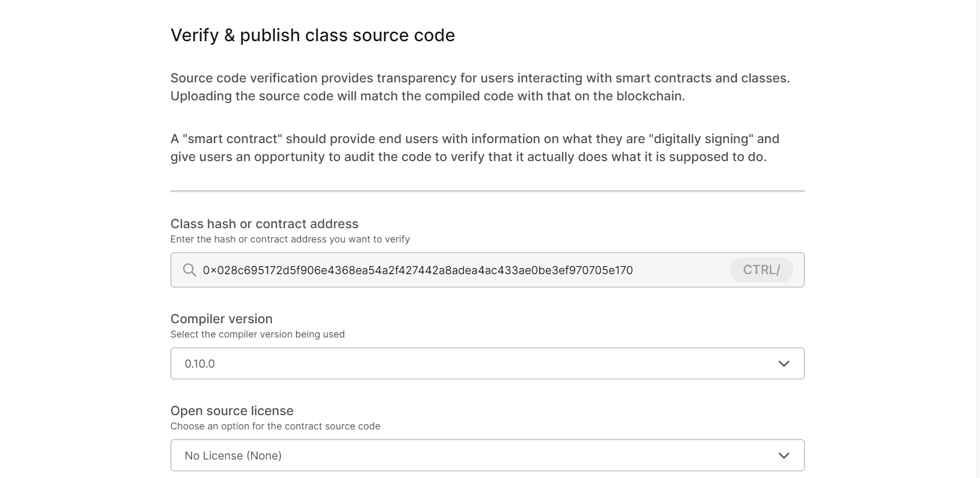Click the CTRL/ shortcut badge
The image size is (980, 478).
(761, 270)
